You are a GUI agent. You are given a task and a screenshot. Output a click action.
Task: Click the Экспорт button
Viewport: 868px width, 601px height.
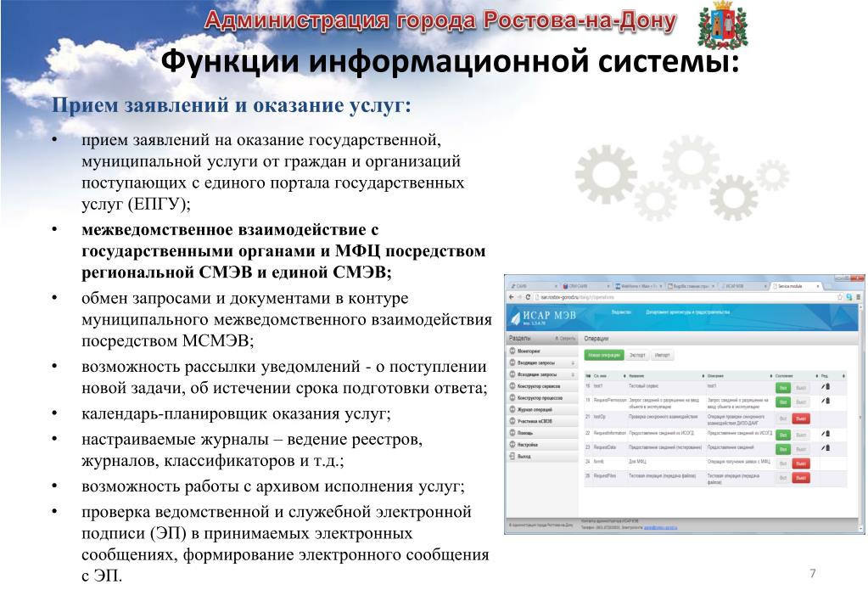tap(637, 355)
